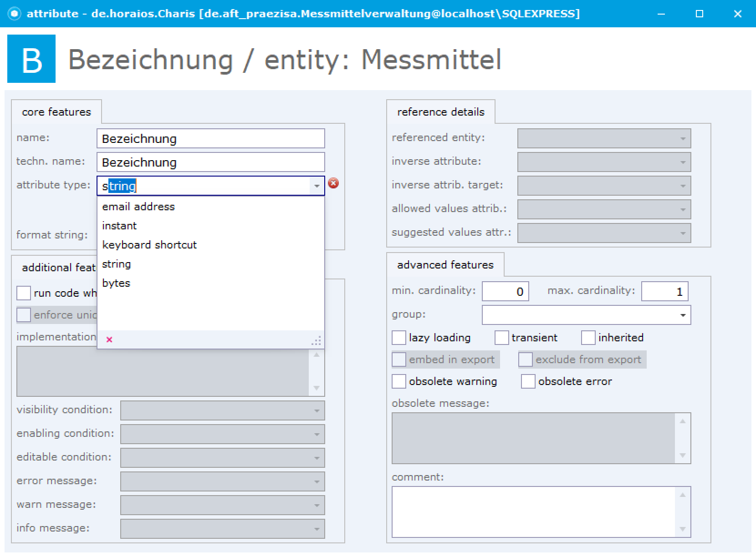
Task: Click inside the comment text area
Action: coord(534,512)
